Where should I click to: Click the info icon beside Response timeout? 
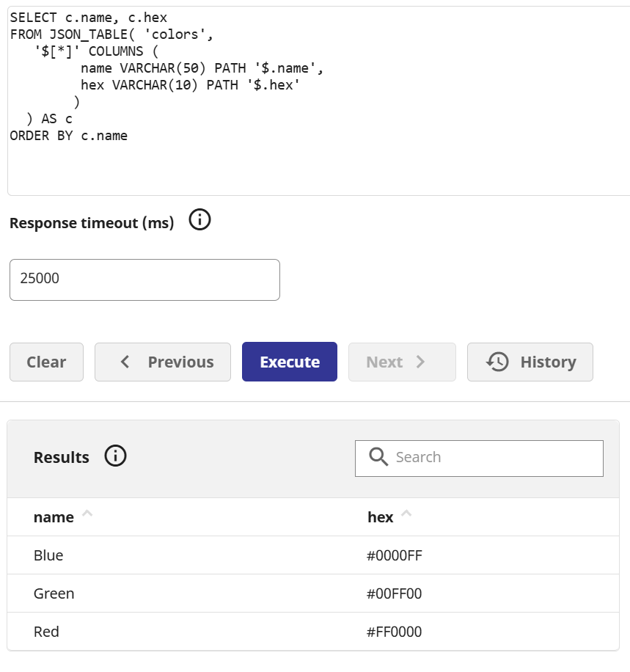[x=199, y=220]
